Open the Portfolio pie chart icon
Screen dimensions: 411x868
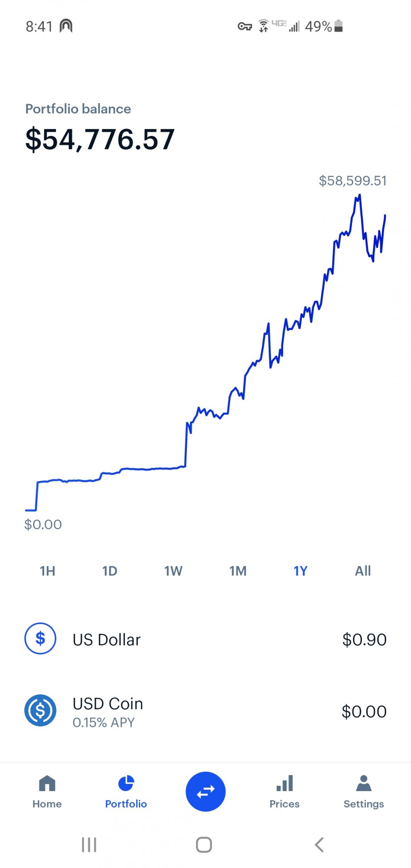click(126, 784)
